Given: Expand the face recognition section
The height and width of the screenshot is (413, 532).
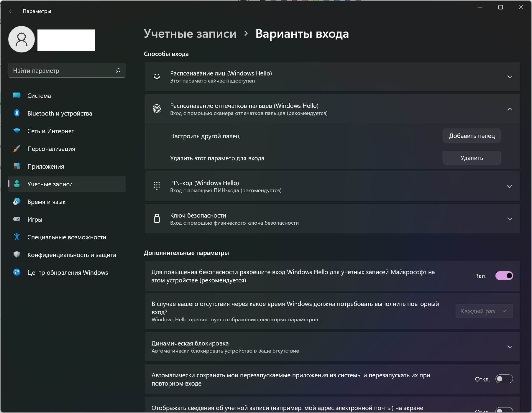Looking at the screenshot, I should tap(509, 77).
